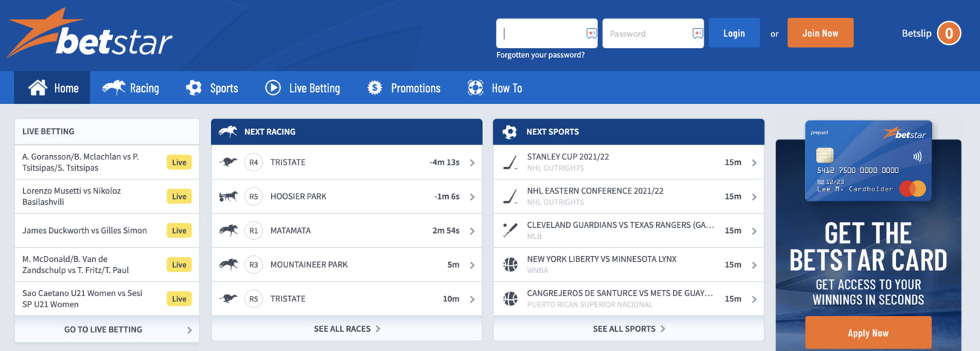Open the Live Betting menu

pyautogui.click(x=303, y=88)
